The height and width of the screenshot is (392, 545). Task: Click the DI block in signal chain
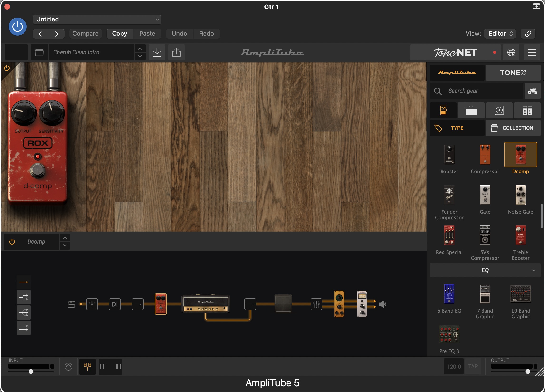115,304
